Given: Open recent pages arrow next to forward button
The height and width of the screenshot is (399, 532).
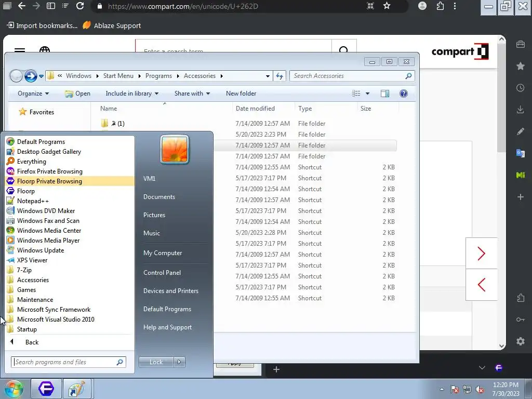Looking at the screenshot, I should tap(41, 76).
